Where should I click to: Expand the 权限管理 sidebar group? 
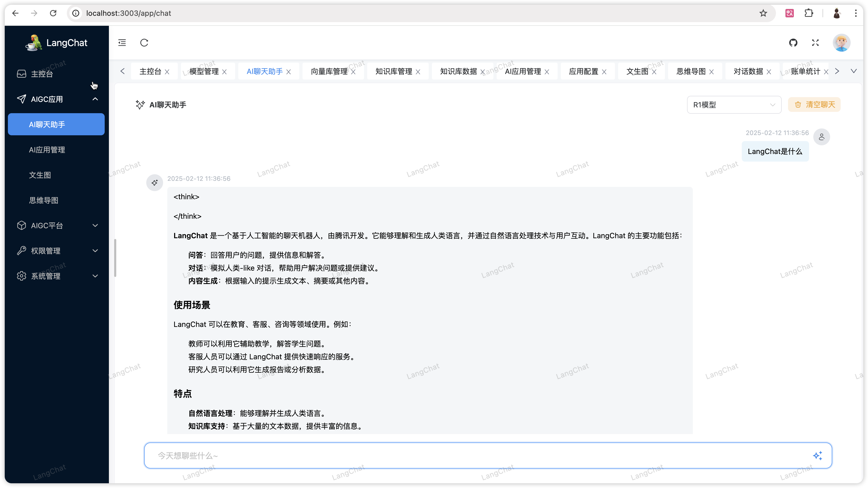[x=56, y=251]
